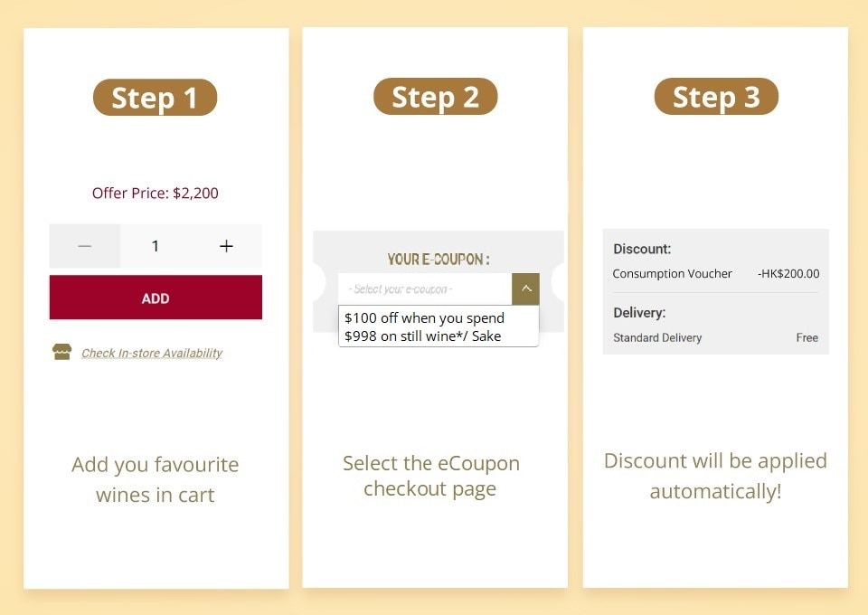Click the Free delivery cost label
This screenshot has height=615, width=868.
pyautogui.click(x=807, y=337)
